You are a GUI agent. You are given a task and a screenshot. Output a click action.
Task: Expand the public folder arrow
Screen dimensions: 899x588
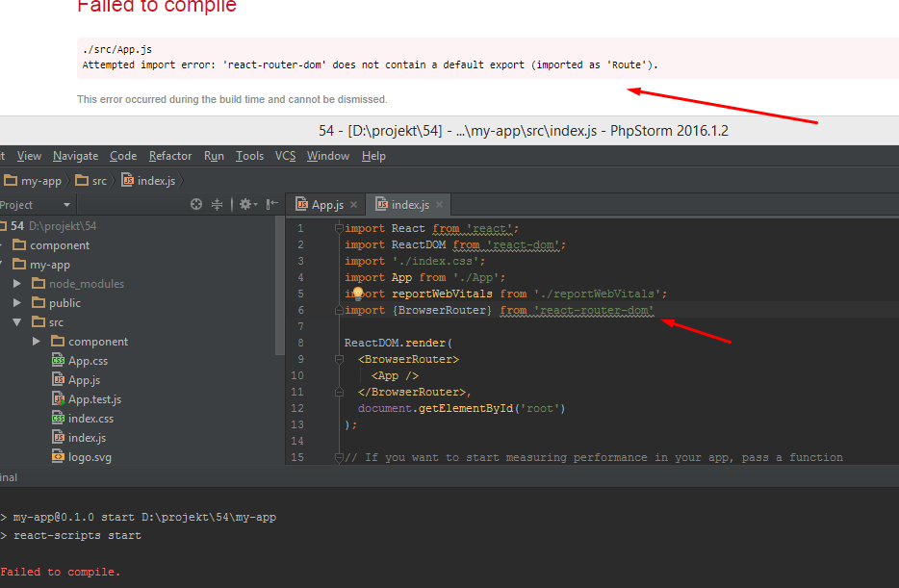[17, 302]
